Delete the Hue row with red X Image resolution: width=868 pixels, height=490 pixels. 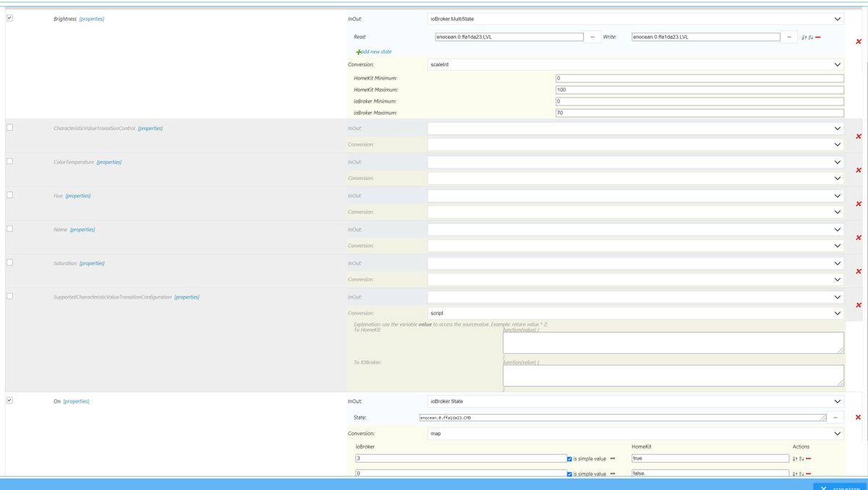(858, 204)
